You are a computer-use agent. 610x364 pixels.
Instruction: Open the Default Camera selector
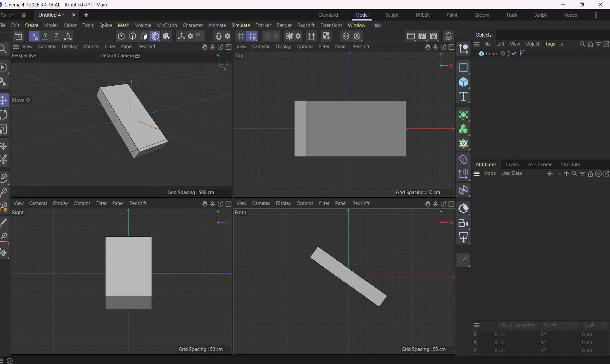120,56
